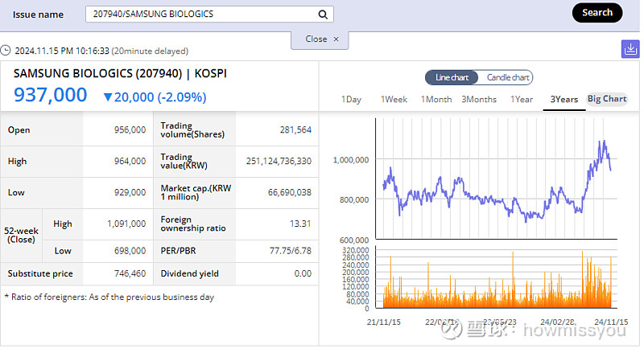Click the clock icon beside timestamp

[6, 51]
